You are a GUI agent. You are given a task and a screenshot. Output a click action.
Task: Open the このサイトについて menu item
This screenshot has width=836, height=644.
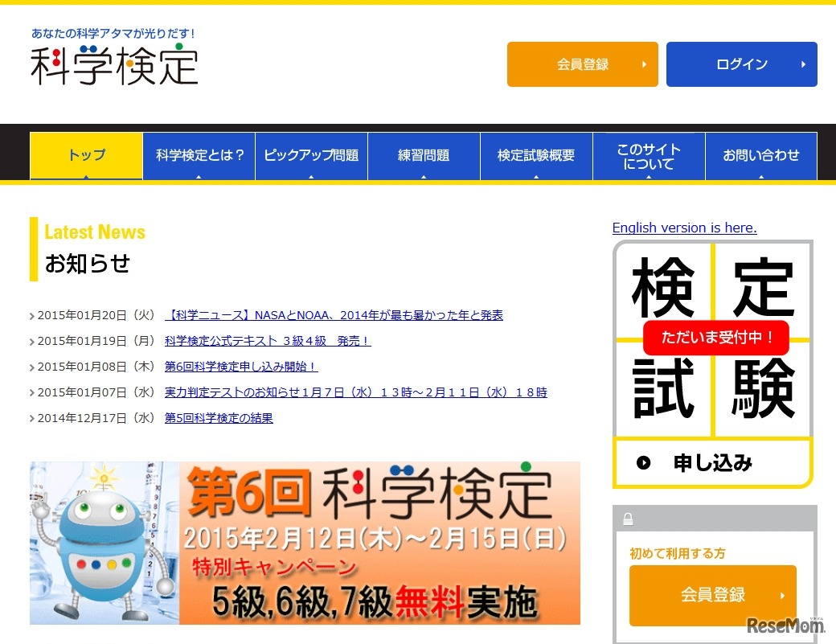(x=649, y=156)
